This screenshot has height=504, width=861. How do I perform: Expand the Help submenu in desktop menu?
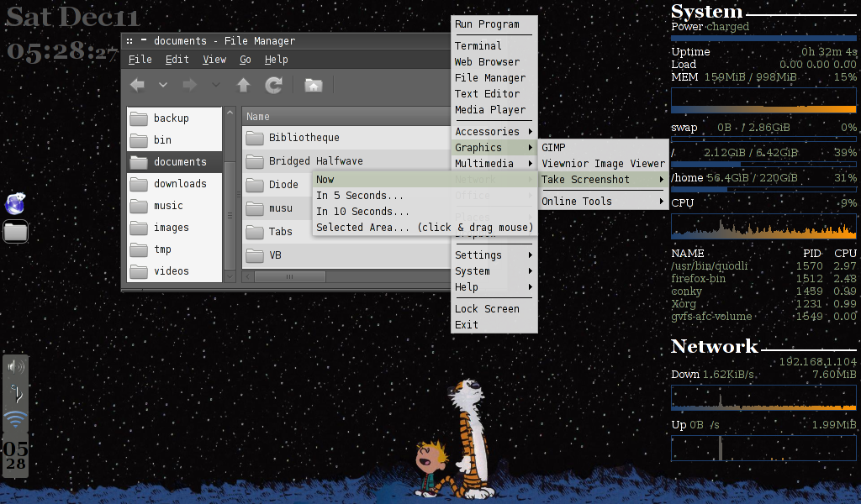coord(494,286)
